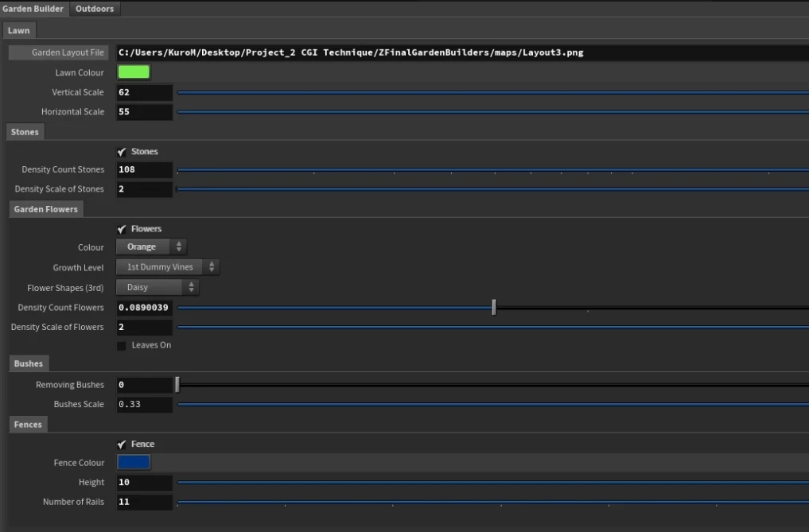The image size is (809, 532).
Task: Click the Density Scale of Stones field
Action: tap(145, 189)
